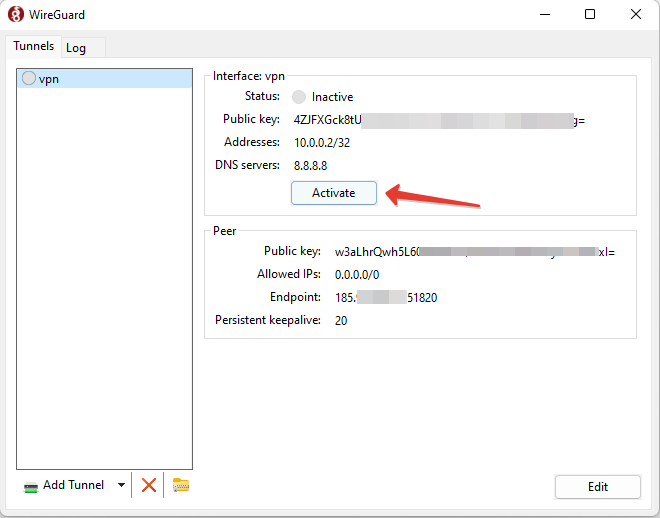Select the vpn tunnel in the list
This screenshot has width=660, height=518.
[48, 79]
